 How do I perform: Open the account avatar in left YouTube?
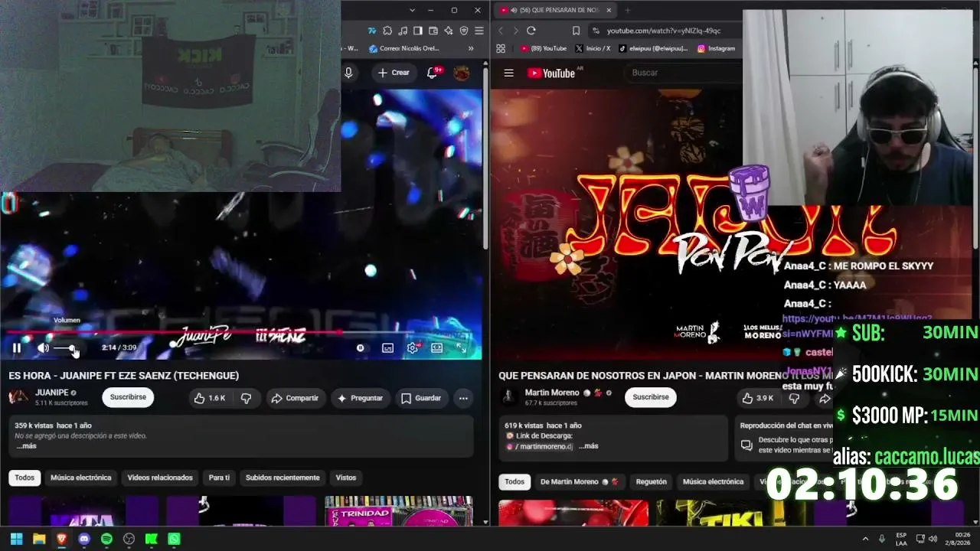(462, 73)
